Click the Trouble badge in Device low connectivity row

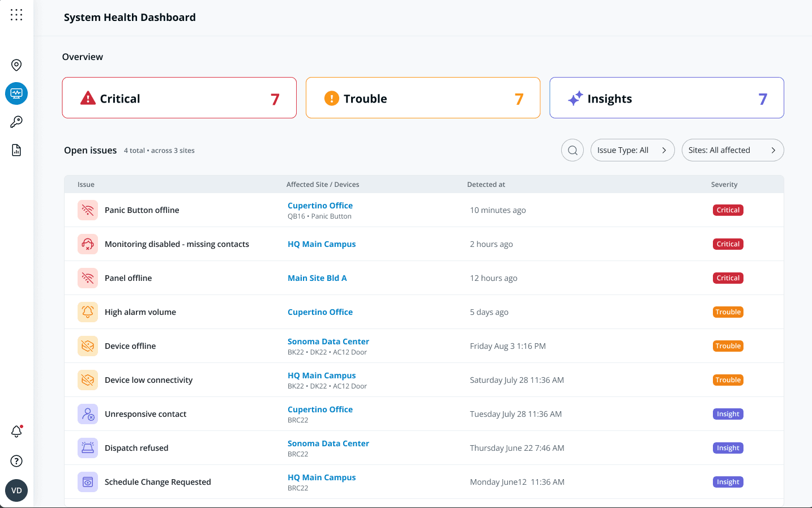(x=728, y=380)
